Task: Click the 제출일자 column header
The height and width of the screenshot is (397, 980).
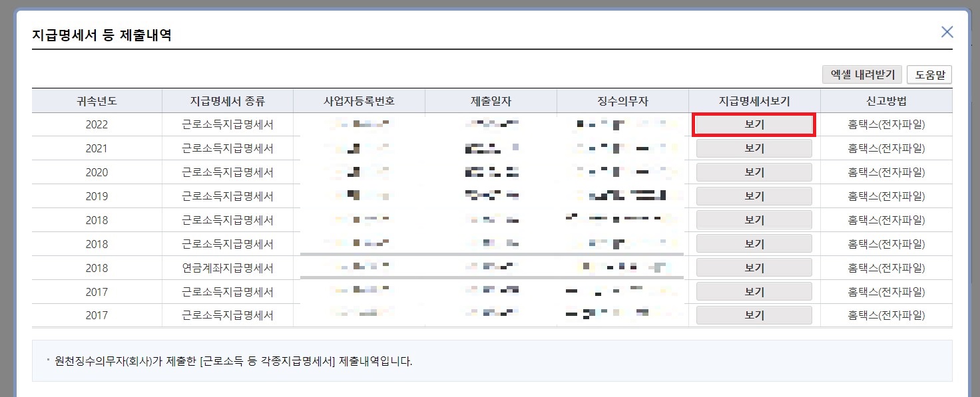Action: point(491,100)
